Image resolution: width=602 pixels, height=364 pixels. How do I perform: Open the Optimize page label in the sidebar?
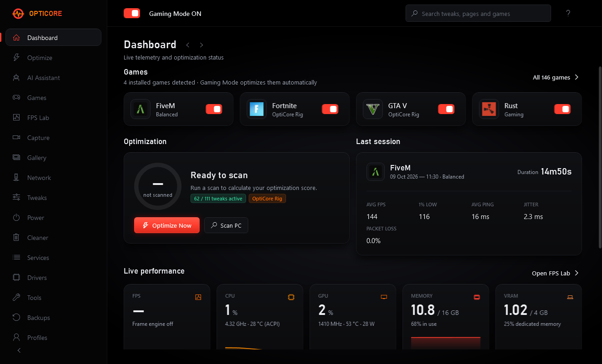[x=40, y=58]
